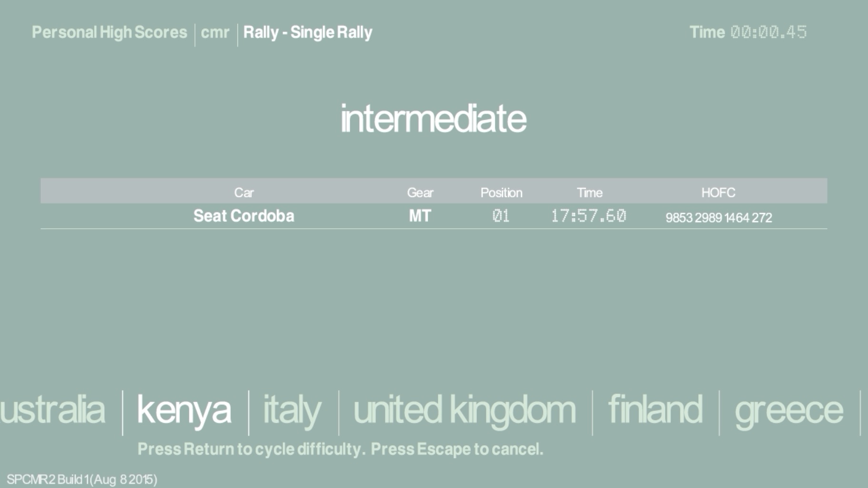The width and height of the screenshot is (868, 488).
Task: Click the Time column header
Action: coord(590,193)
